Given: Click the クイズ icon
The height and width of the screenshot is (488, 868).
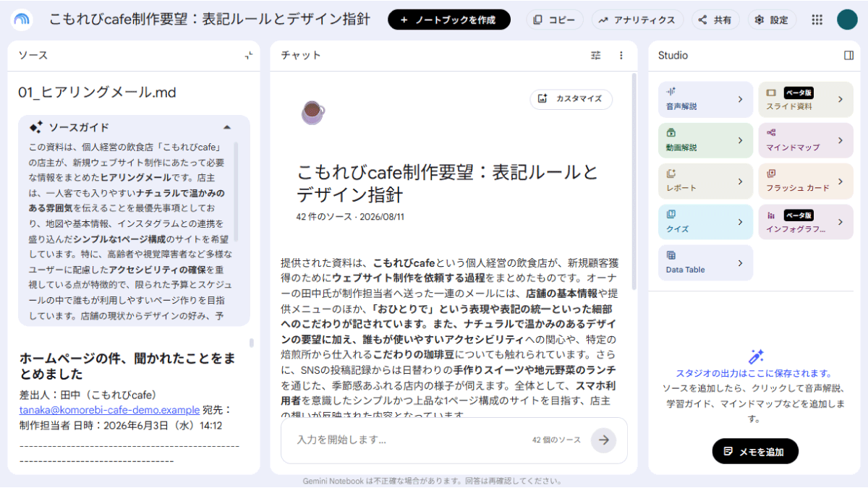Looking at the screenshot, I should [x=671, y=214].
